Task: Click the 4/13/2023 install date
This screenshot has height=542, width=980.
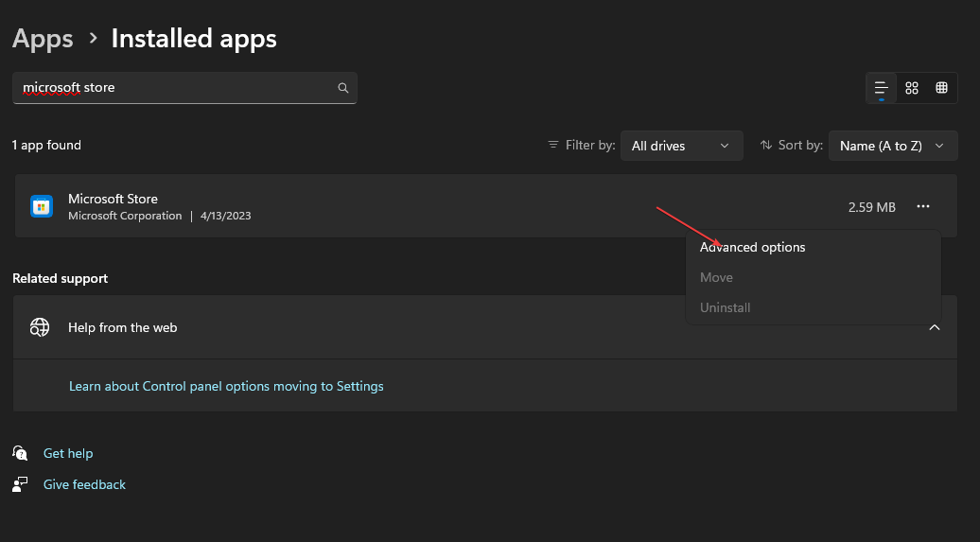Action: coord(226,216)
